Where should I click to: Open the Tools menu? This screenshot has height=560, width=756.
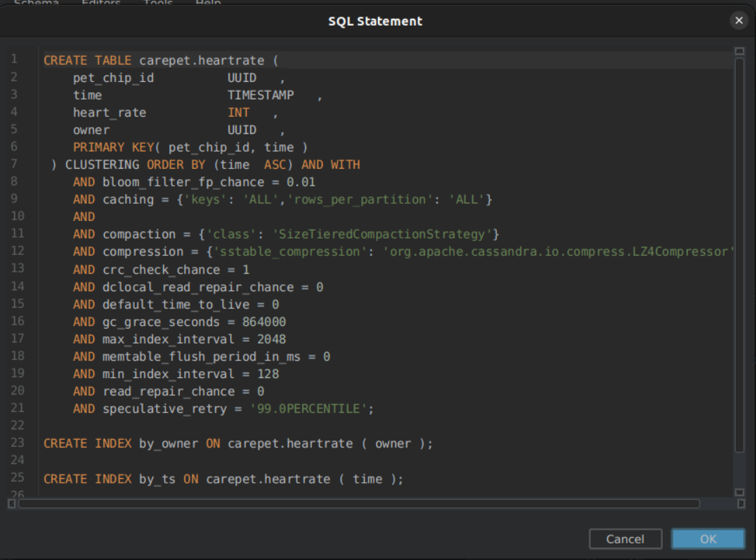(158, 2)
